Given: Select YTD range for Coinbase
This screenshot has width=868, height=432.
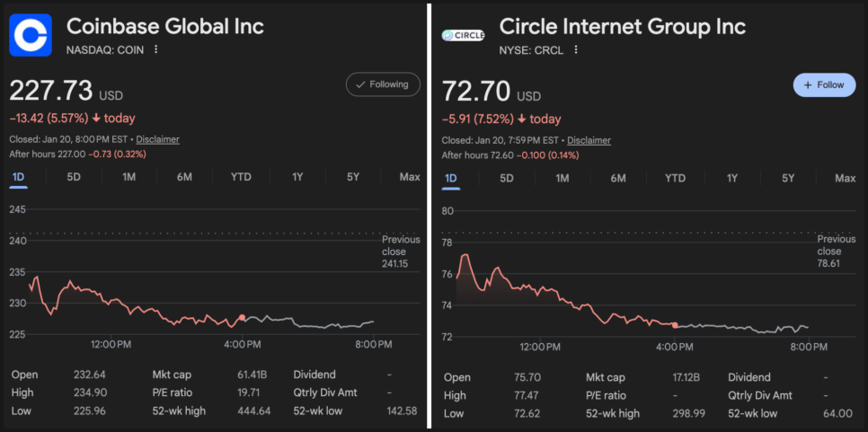Looking at the screenshot, I should pos(241,177).
